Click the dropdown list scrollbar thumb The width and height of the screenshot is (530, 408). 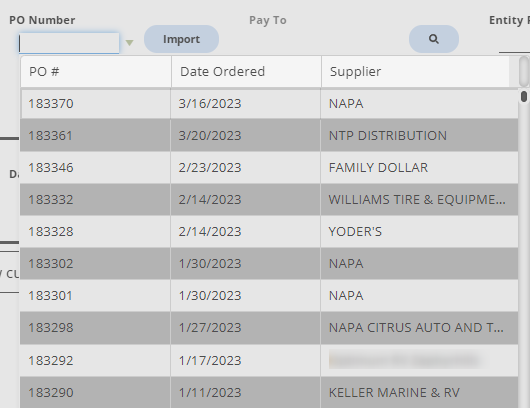(x=524, y=96)
